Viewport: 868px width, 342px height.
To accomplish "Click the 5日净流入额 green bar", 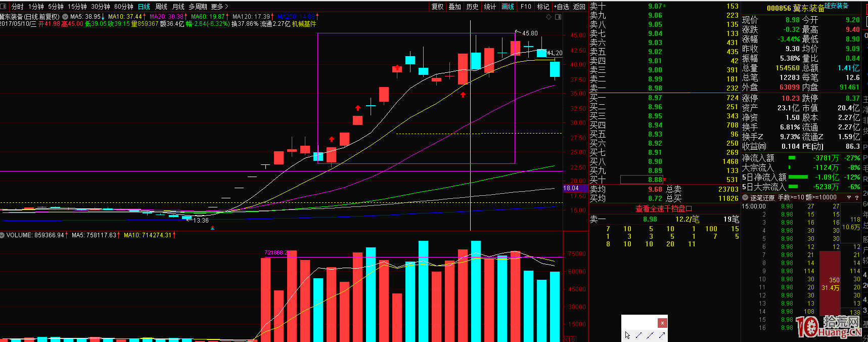I will [798, 177].
